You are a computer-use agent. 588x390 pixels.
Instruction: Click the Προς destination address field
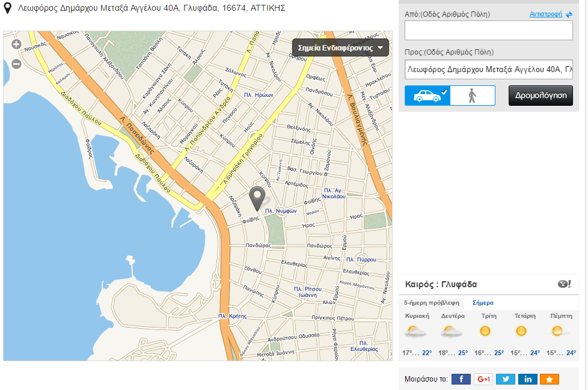click(x=488, y=69)
